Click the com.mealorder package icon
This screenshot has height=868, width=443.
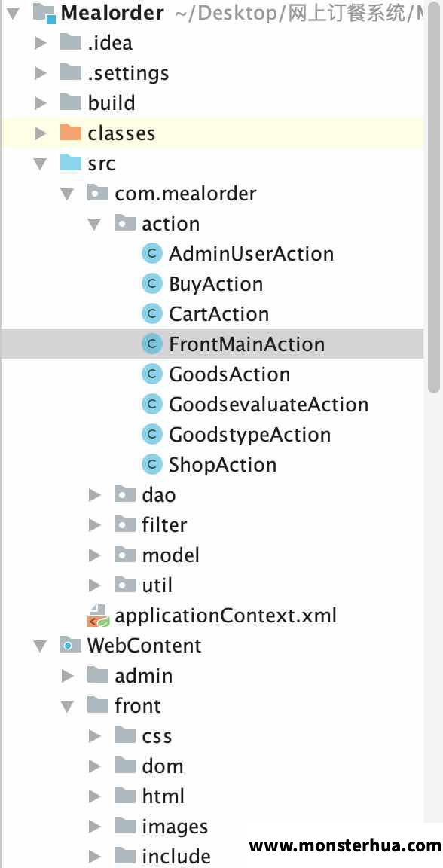(x=98, y=194)
